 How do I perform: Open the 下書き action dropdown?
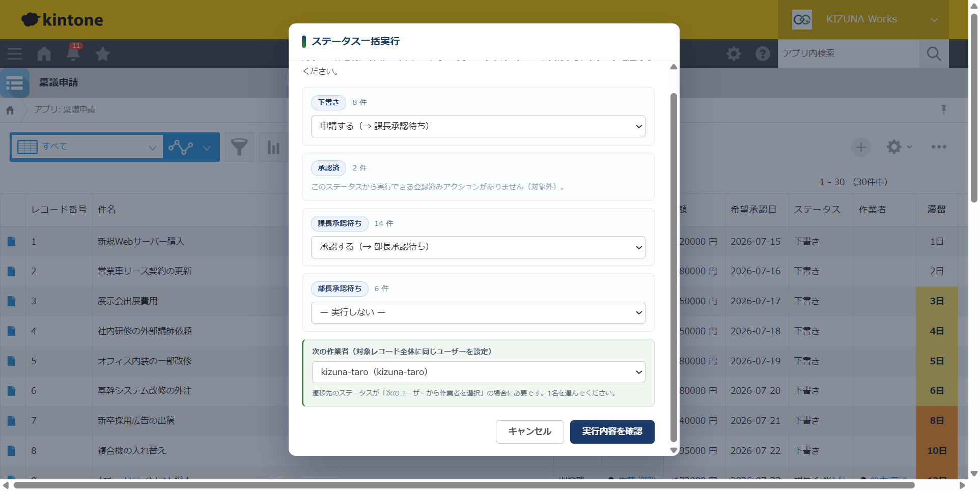click(x=478, y=126)
